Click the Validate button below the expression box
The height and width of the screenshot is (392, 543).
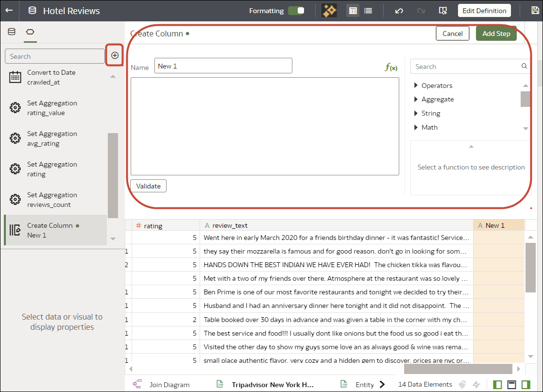148,186
